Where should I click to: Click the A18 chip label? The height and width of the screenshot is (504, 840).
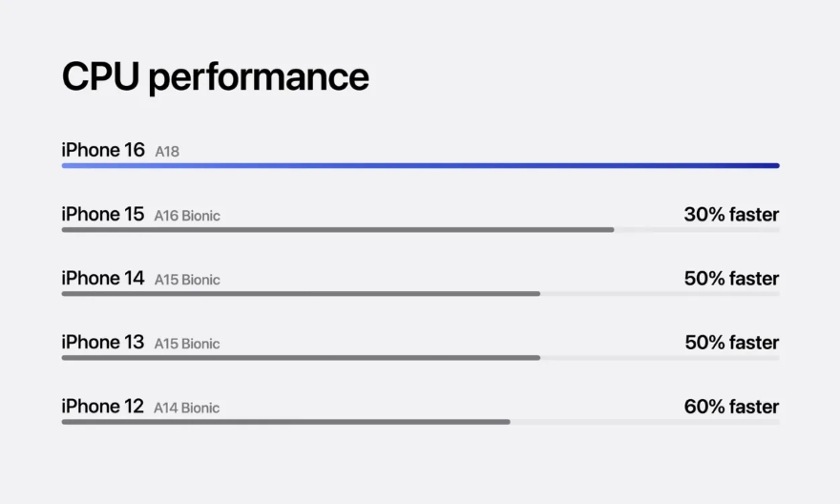click(167, 152)
